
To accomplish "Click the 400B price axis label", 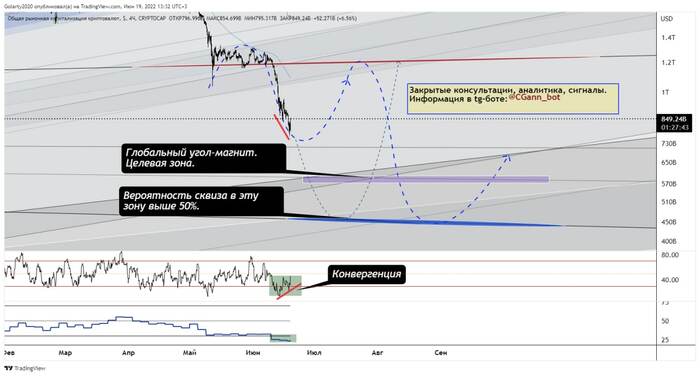I will pyautogui.click(x=669, y=241).
